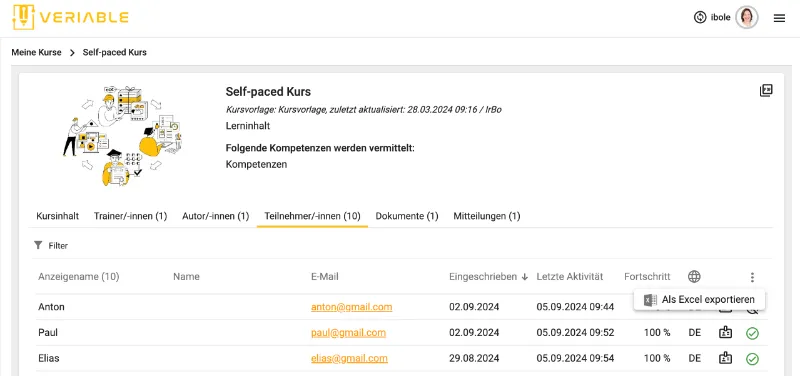Viewport: 800px width, 376px height.
Task: Open the Autor/-innen (1) tab
Action: click(215, 216)
